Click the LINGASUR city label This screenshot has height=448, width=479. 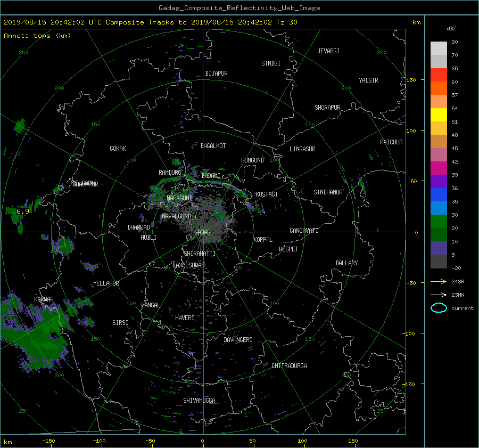coord(302,149)
